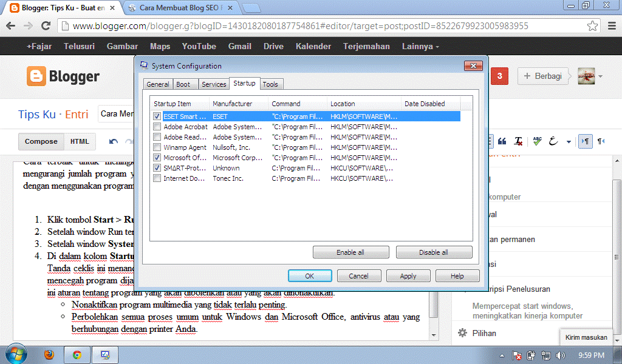Click Help button in dialog
Image resolution: width=622 pixels, height=364 pixels.
coord(457,276)
